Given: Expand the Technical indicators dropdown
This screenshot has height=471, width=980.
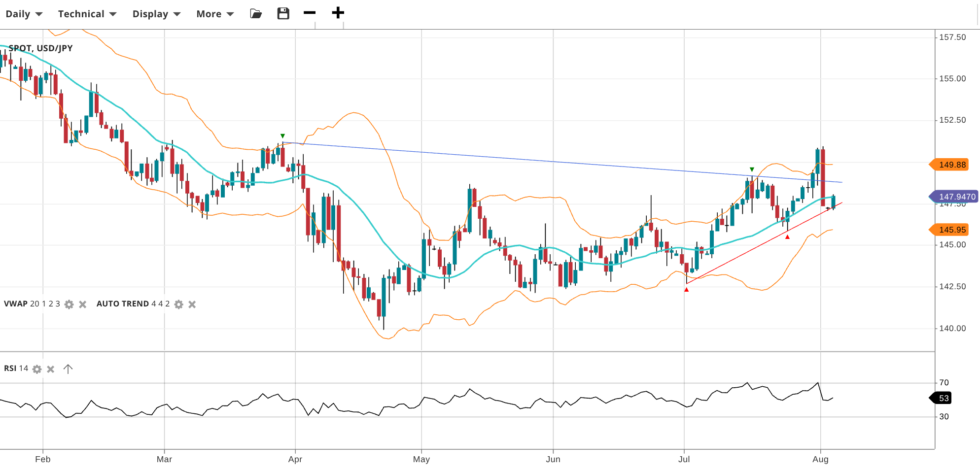Looking at the screenshot, I should coord(87,14).
